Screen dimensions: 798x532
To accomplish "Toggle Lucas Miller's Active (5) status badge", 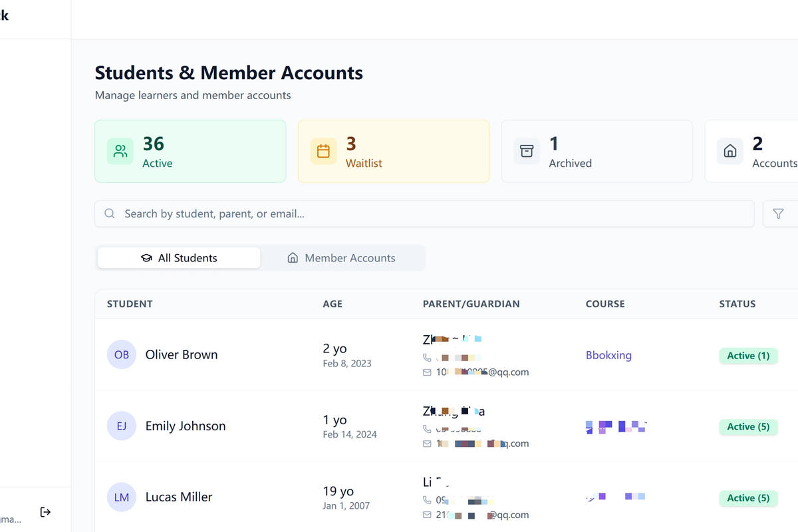I will click(748, 498).
